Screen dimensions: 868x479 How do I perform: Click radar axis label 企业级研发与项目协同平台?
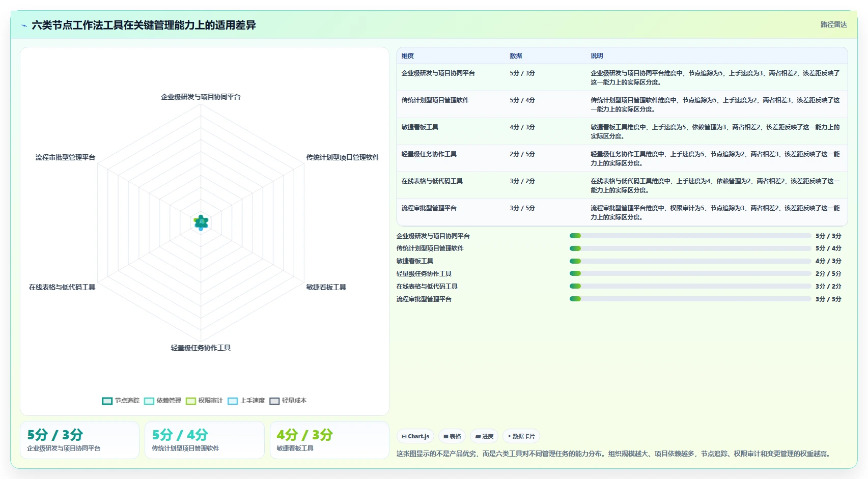pos(201,97)
